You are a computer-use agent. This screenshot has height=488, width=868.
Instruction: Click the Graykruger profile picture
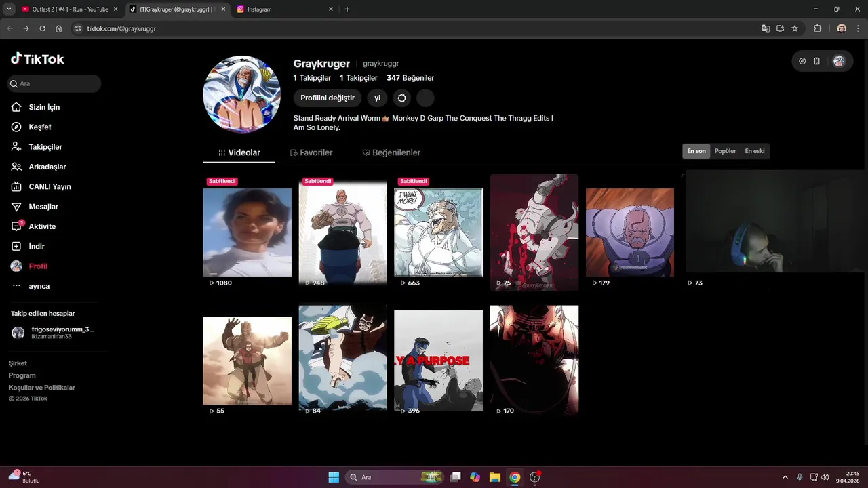tap(241, 94)
